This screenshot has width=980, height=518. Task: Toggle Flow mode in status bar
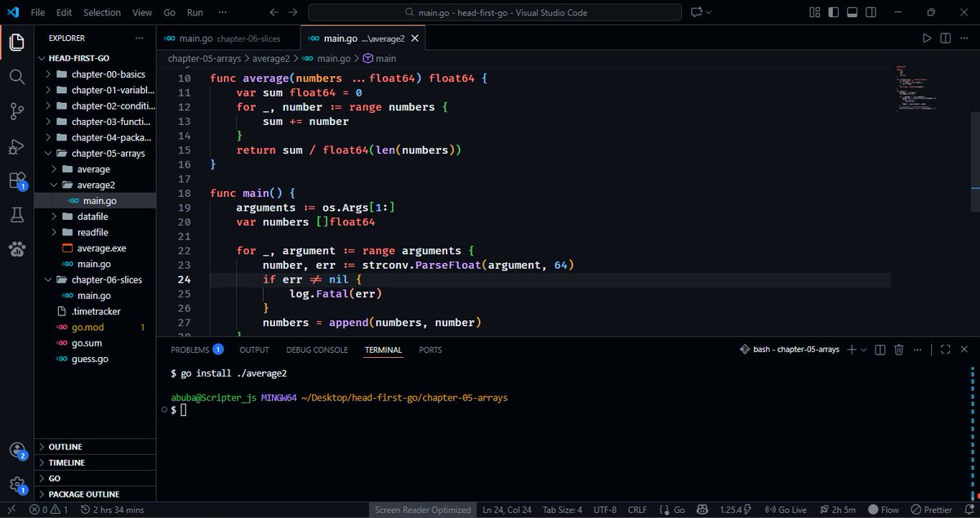tap(882, 510)
